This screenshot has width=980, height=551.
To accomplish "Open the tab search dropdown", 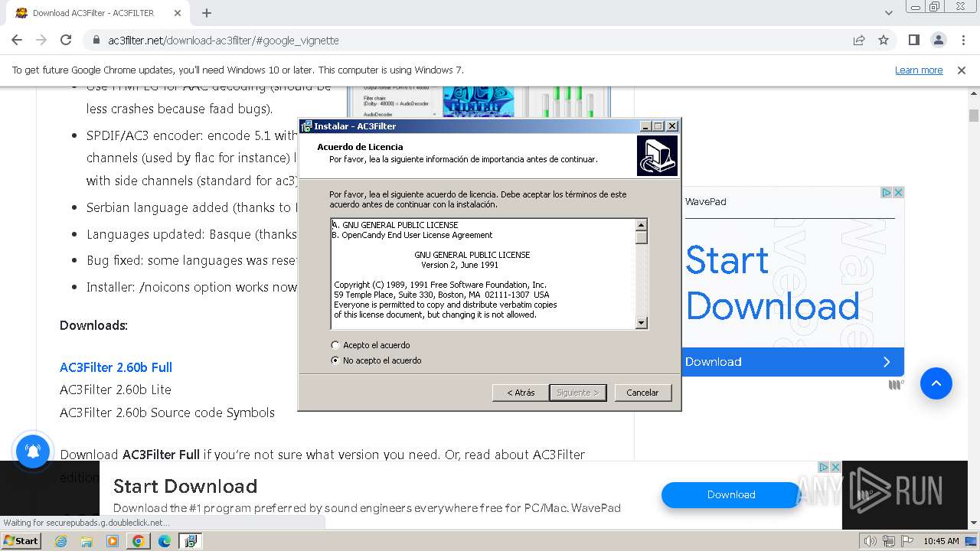I will (x=889, y=13).
